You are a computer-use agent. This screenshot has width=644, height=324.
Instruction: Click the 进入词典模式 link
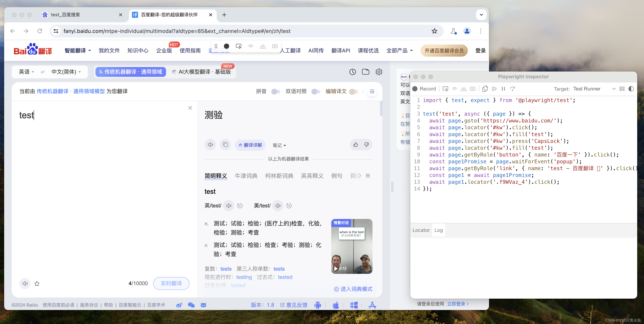353,289
